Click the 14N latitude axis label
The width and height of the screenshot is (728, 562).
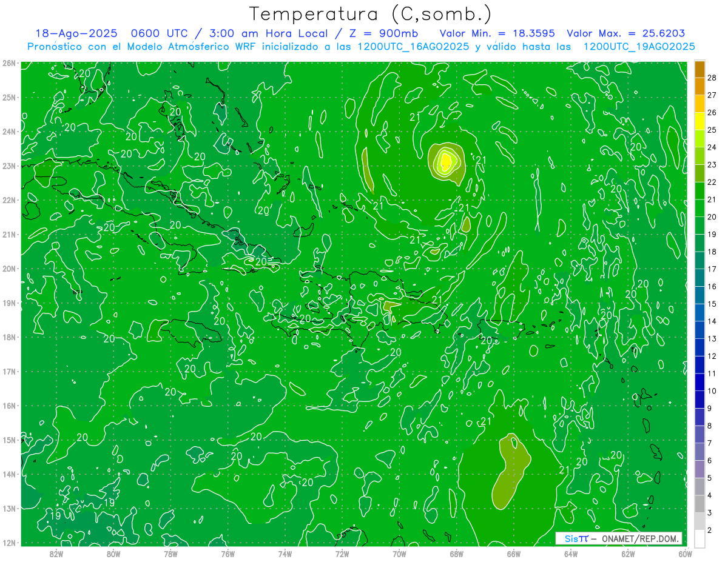[8, 474]
